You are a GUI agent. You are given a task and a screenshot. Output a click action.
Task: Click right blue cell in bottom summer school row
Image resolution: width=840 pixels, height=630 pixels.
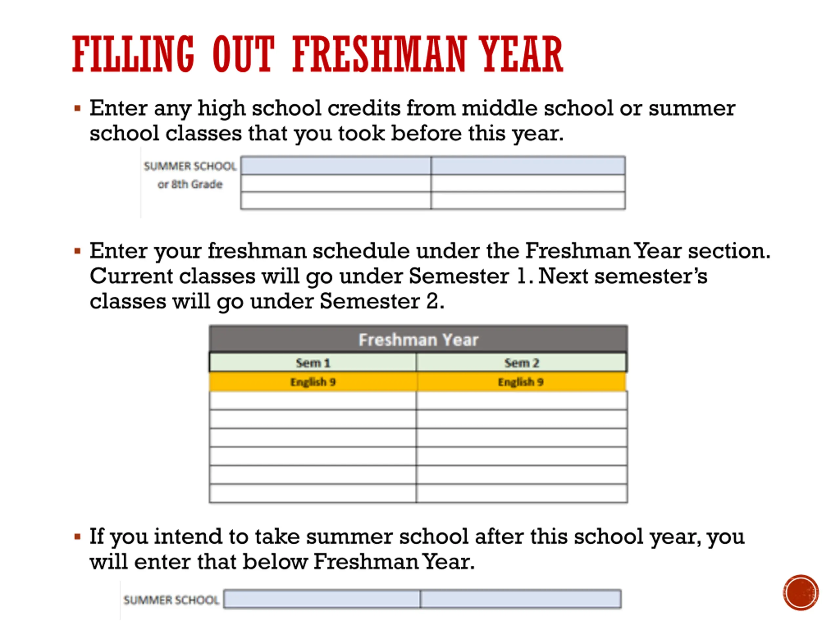tap(521, 599)
